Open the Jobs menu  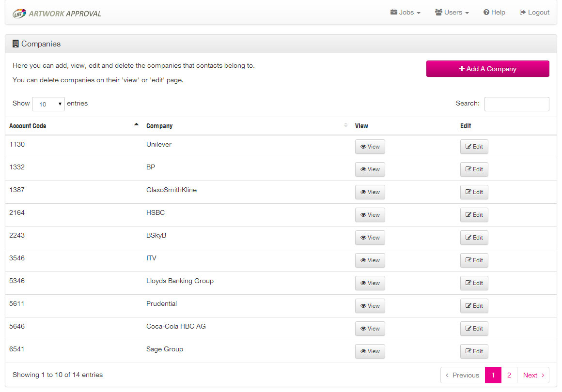click(x=406, y=12)
